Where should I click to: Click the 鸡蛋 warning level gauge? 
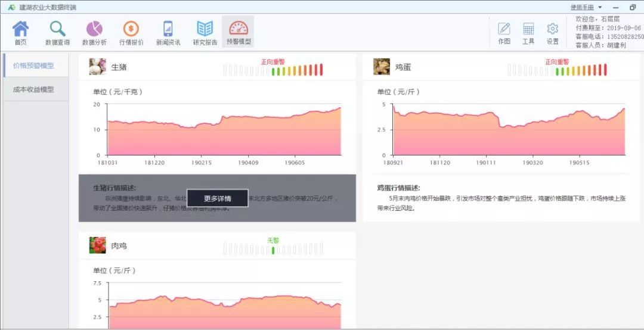click(558, 70)
